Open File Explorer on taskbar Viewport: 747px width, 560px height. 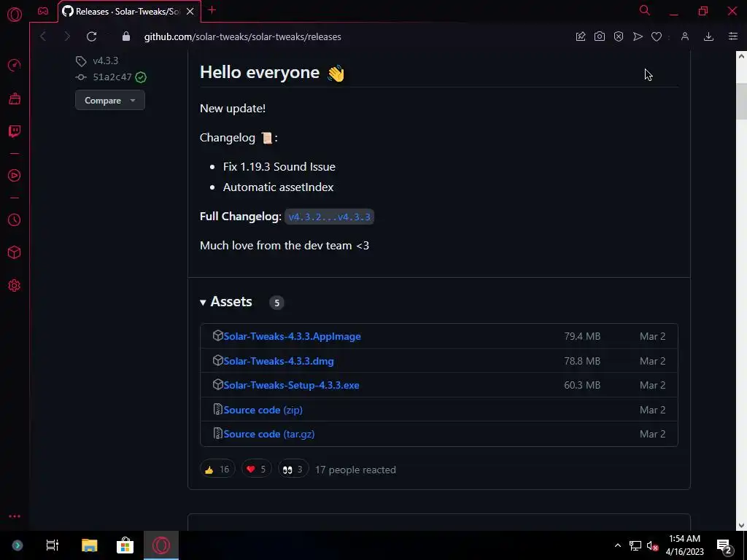pyautogui.click(x=89, y=545)
